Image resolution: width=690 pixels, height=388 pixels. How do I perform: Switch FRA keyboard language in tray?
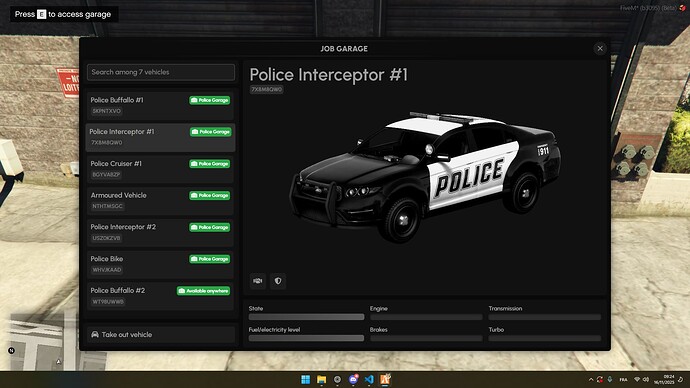[624, 379]
